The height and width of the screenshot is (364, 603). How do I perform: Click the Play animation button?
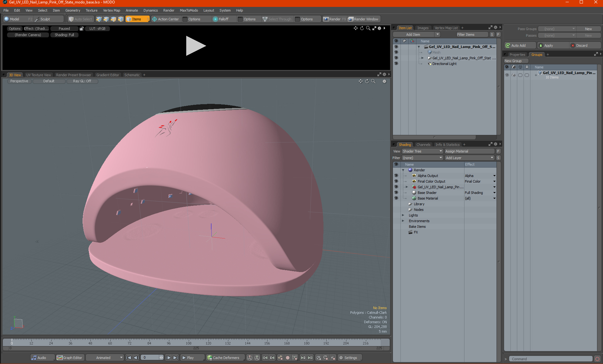click(x=193, y=358)
